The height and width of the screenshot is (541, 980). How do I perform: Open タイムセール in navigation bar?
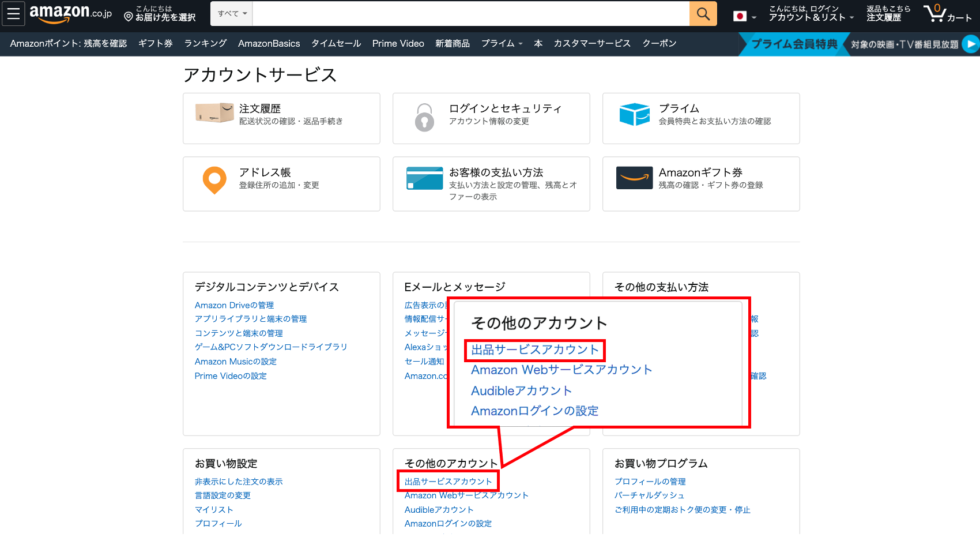tap(336, 43)
